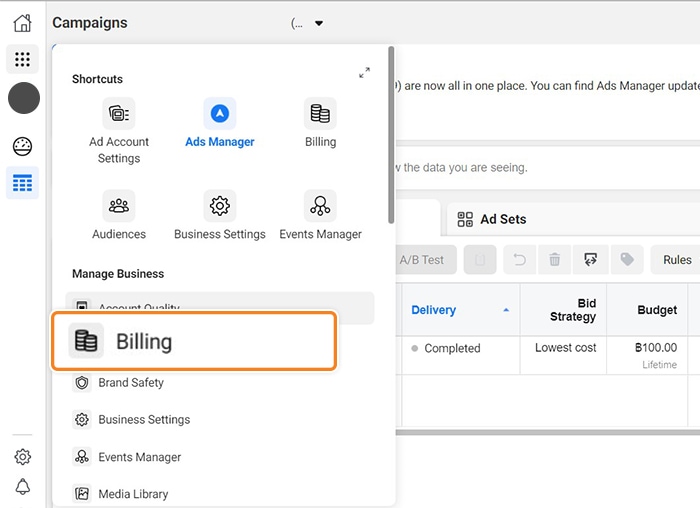Click the delete trash icon
Screen dimensions: 700x508
(554, 259)
